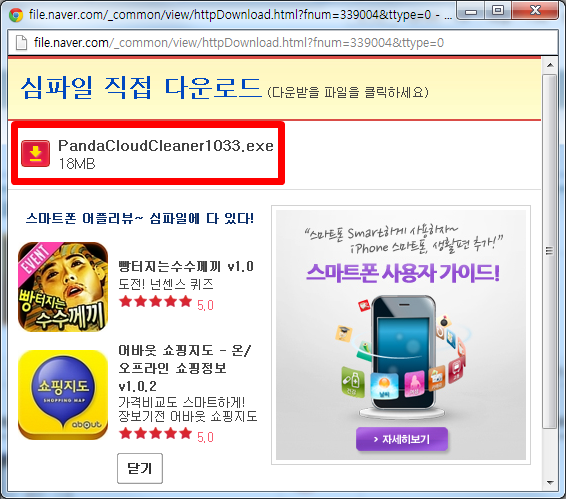
Task: Click the 닫기 button
Action: tap(140, 468)
